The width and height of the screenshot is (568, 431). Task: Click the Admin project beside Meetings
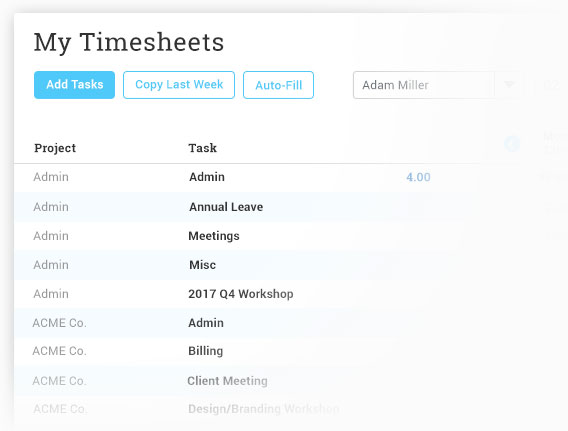51,236
